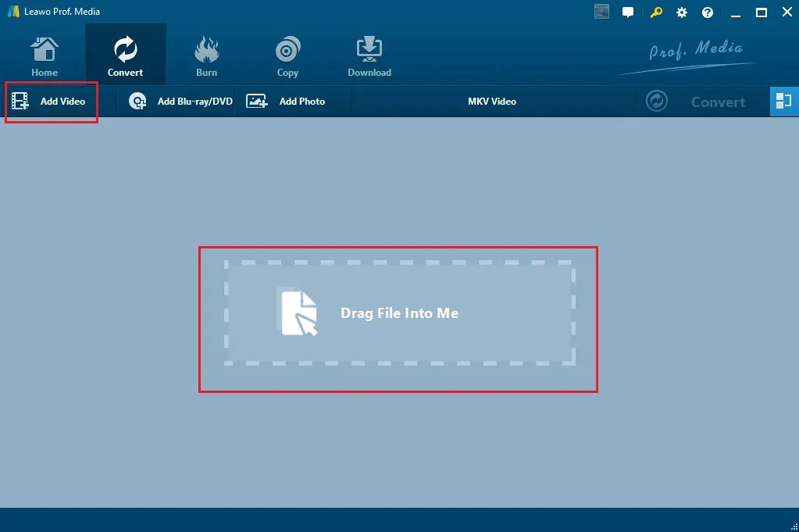The image size is (799, 532).
Task: Click the Drag File Into Me area
Action: pos(400,313)
